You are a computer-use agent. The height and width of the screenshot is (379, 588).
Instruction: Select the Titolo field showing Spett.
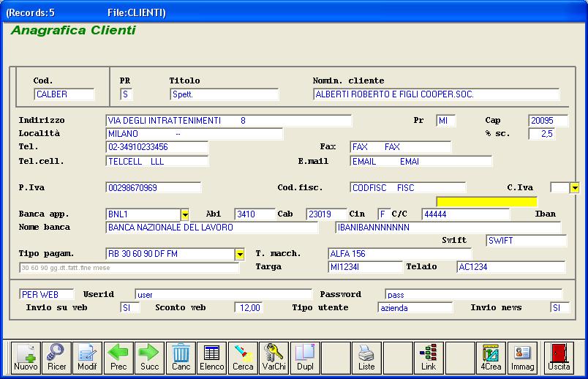tap(225, 94)
